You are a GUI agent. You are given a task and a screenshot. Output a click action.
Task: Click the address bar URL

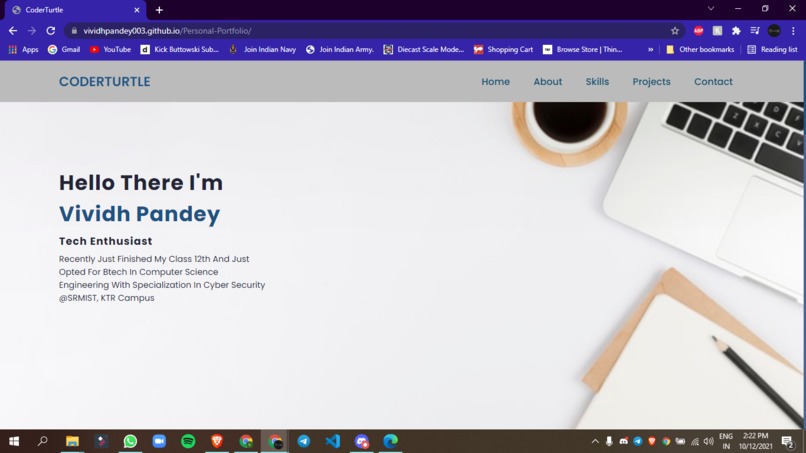point(167,31)
